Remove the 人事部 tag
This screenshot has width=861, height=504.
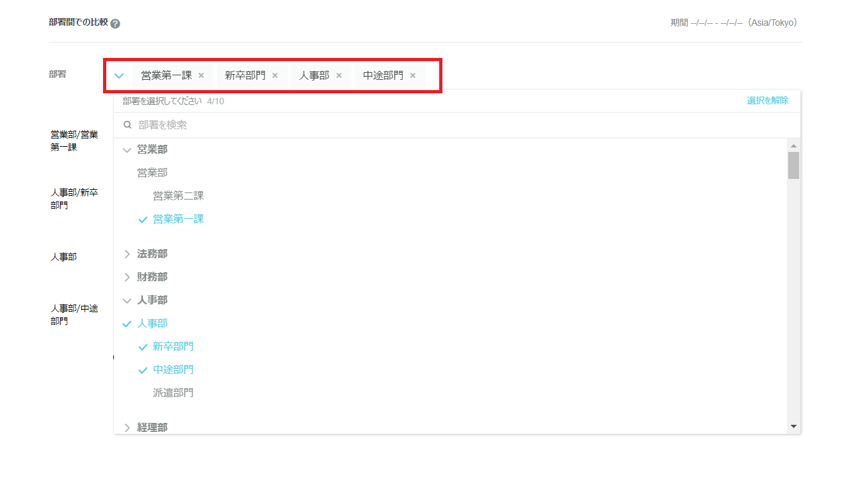339,75
